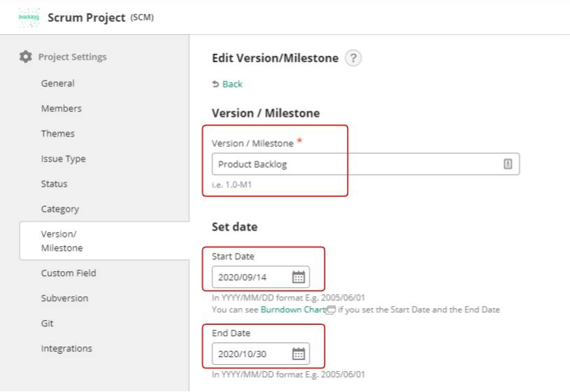Viewport: 570px width, 392px height.
Task: Open Issue Type settings
Action: (x=63, y=159)
